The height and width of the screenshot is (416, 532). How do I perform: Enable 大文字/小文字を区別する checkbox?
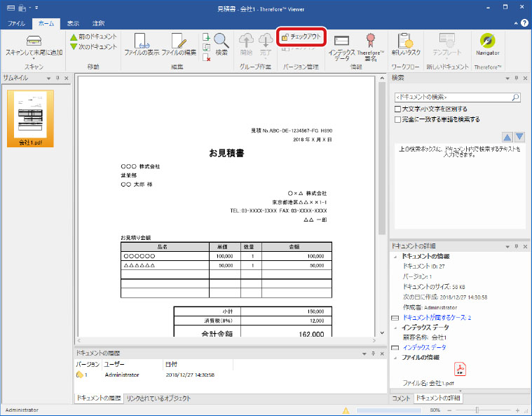398,109
